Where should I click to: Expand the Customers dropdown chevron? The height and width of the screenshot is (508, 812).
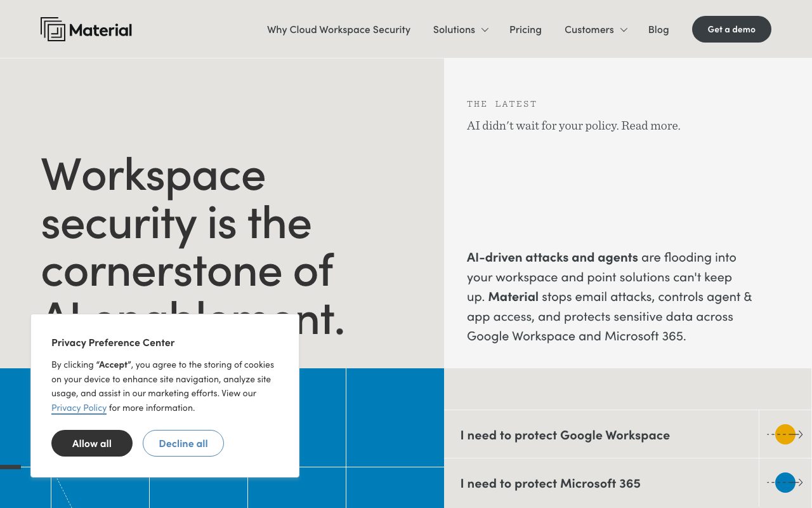click(x=624, y=30)
